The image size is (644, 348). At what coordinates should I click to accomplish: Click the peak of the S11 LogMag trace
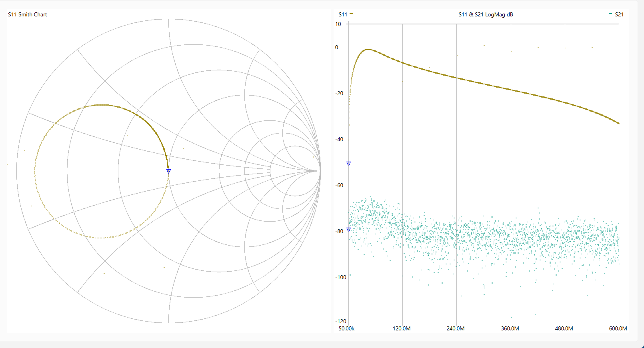(368, 50)
